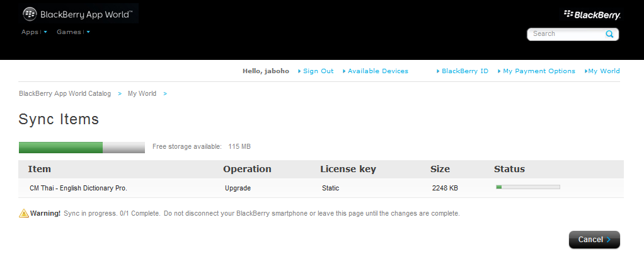Click the Sync Items page heading
This screenshot has width=644, height=268.
click(x=59, y=119)
